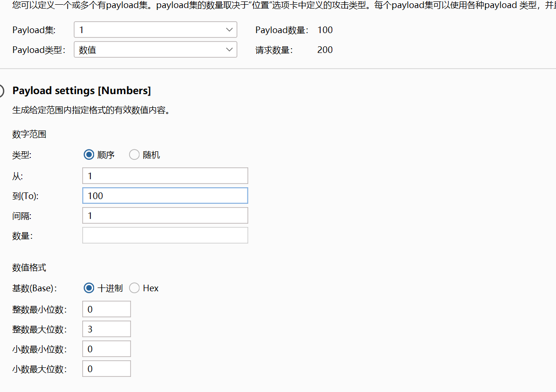
Task: Click the empty 数量 field
Action: coord(165,235)
